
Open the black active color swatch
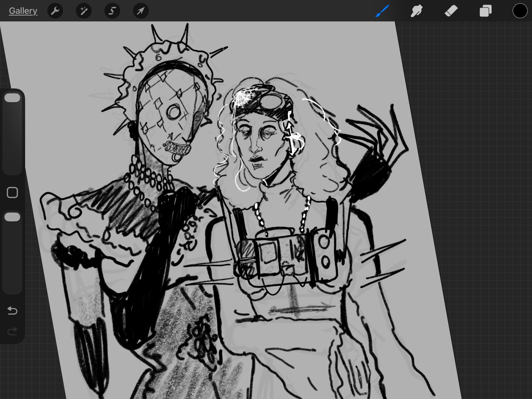[520, 11]
